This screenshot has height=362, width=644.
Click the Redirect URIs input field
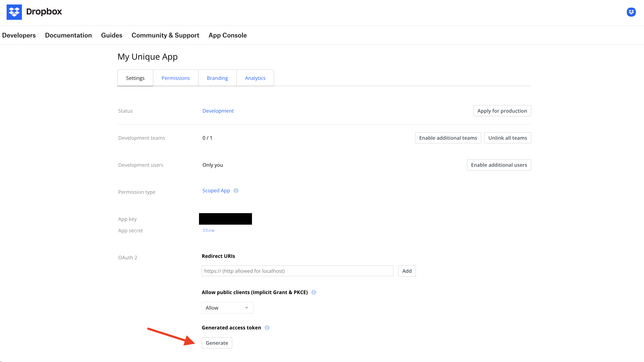297,271
